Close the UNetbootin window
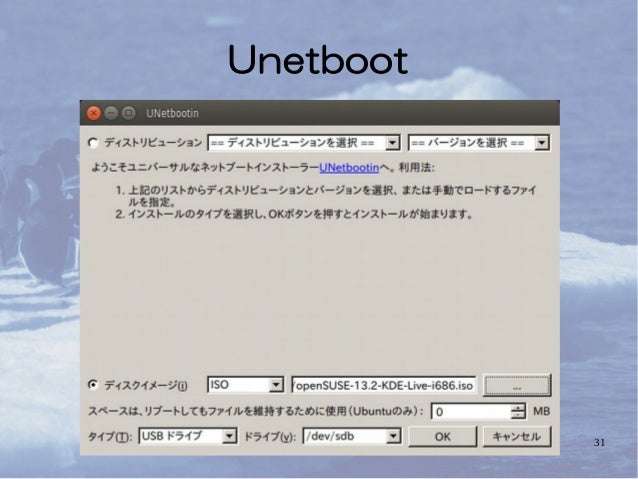The height and width of the screenshot is (479, 638). (x=94, y=113)
